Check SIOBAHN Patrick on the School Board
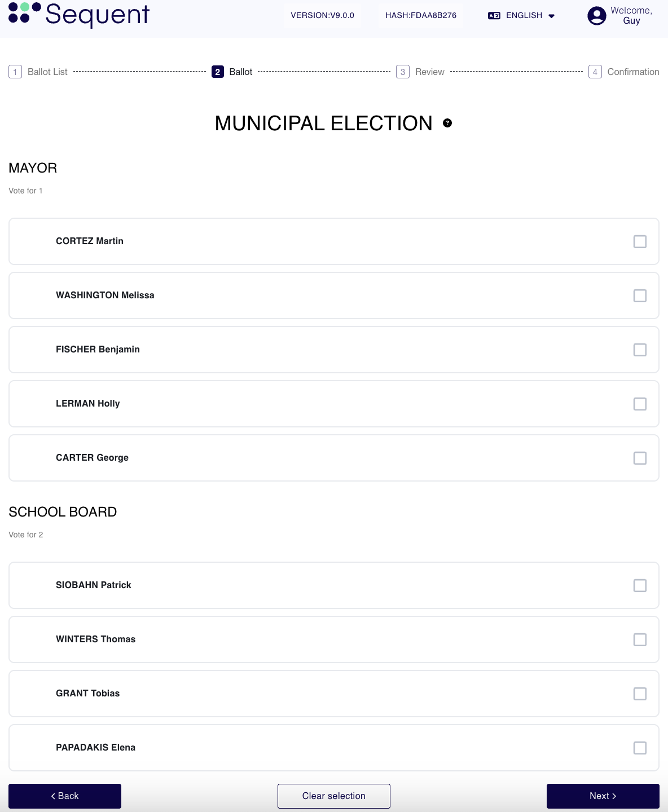The width and height of the screenshot is (668, 812). pos(640,585)
